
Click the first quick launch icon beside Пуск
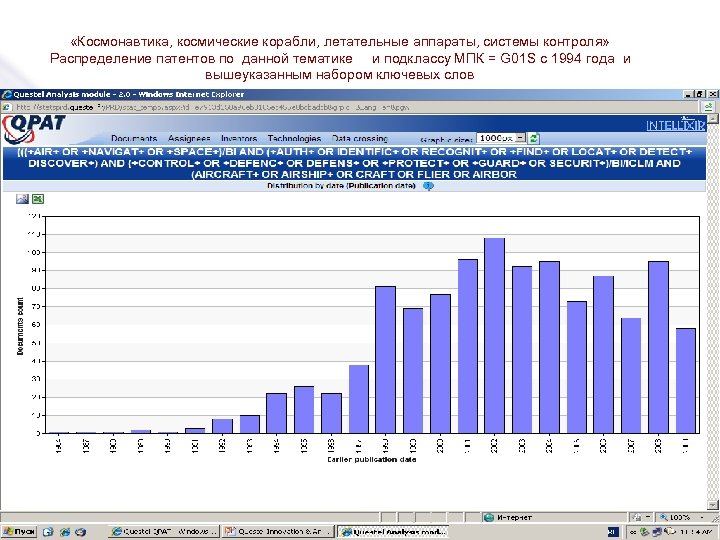(48, 532)
